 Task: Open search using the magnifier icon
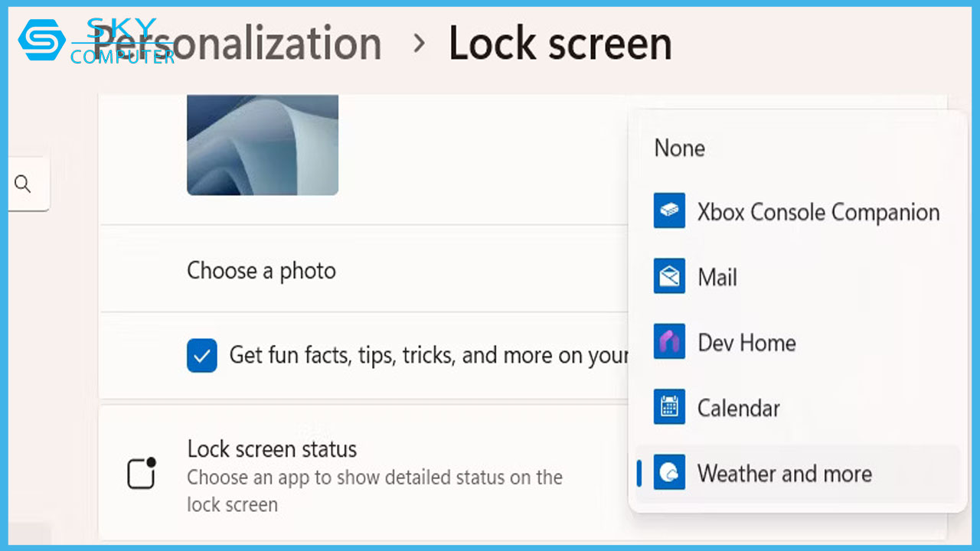coord(23,184)
